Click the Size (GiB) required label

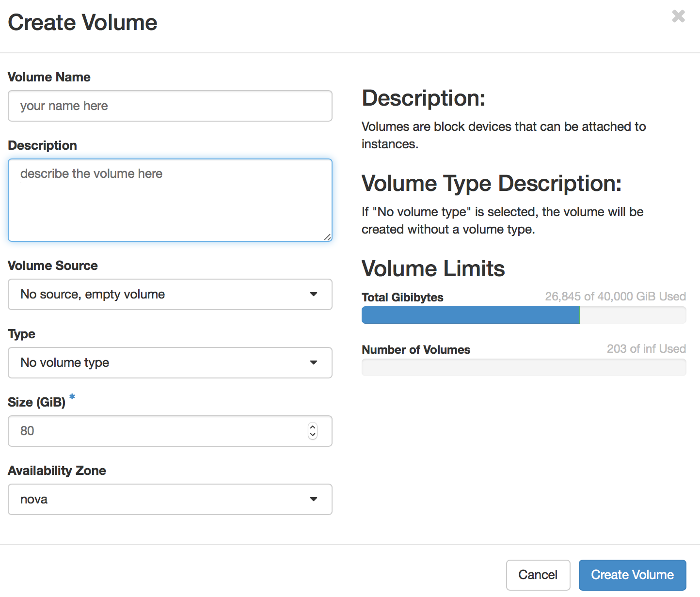click(37, 402)
